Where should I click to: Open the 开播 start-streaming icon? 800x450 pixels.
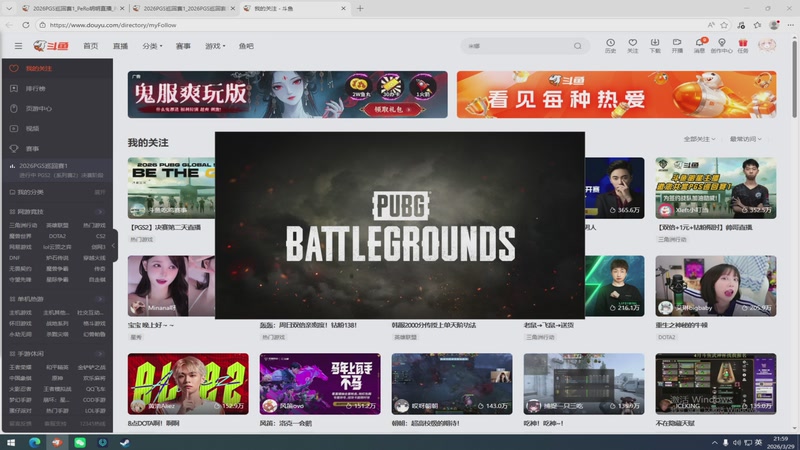pyautogui.click(x=677, y=45)
